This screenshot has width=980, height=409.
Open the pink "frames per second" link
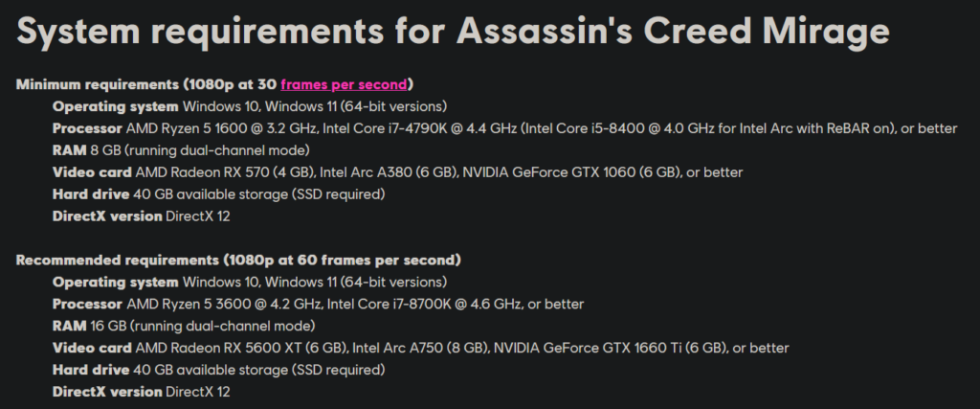(x=344, y=84)
